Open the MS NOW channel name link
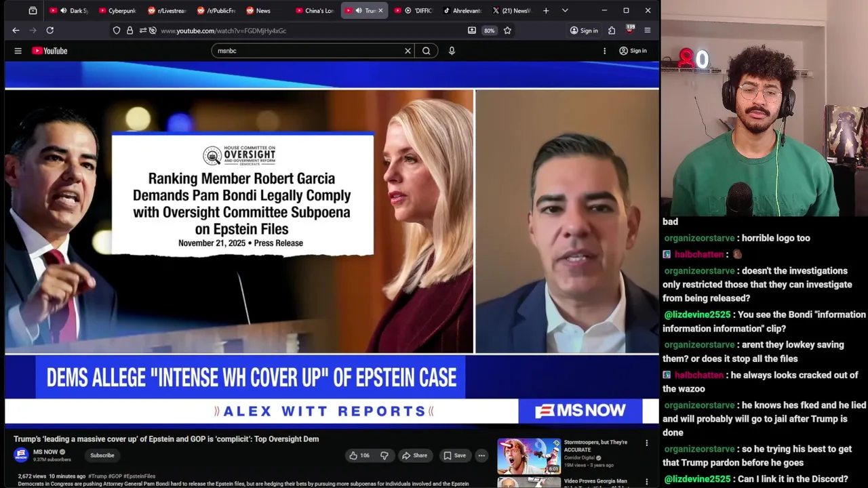 [x=45, y=452]
